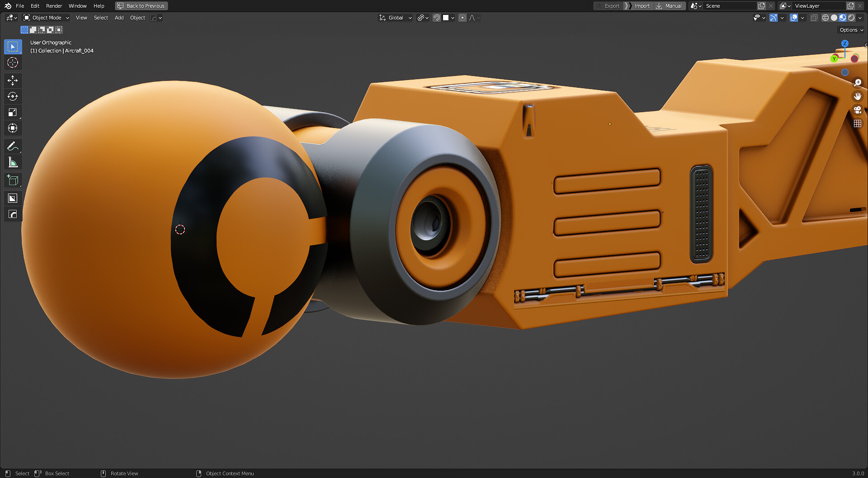Enable Toggle X-Ray mode
The image size is (868, 478).
(x=814, y=18)
